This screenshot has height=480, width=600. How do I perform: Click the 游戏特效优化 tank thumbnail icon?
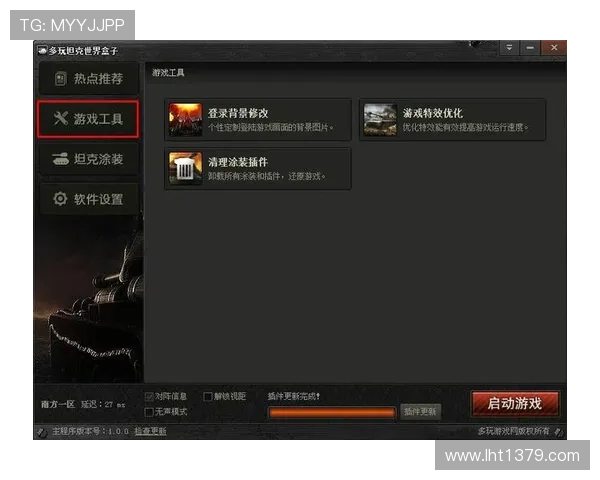pos(380,120)
